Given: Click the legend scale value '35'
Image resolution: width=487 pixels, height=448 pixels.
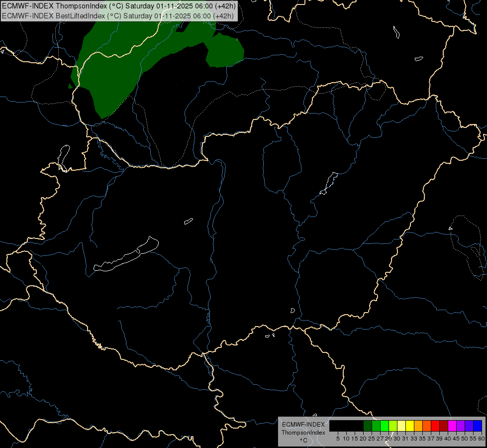Looking at the screenshot, I should coord(422,439).
